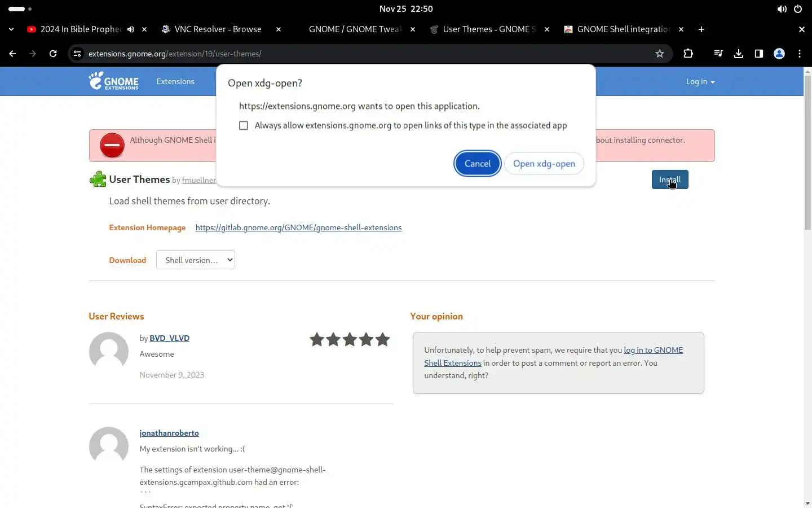Open the browser profile avatar
Screen dimensions: 812x508
779,54
